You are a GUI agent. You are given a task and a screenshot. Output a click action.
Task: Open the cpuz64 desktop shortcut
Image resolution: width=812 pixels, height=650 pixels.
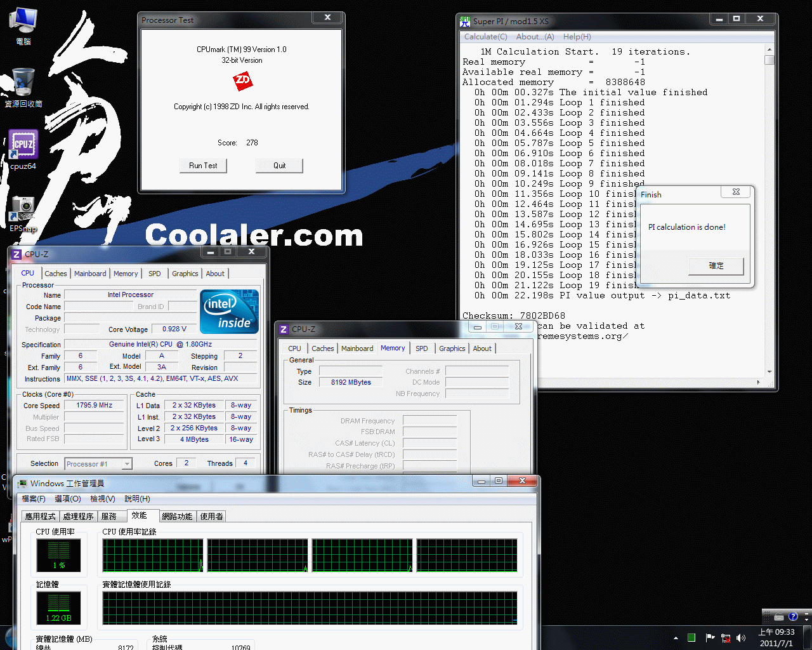[23, 146]
